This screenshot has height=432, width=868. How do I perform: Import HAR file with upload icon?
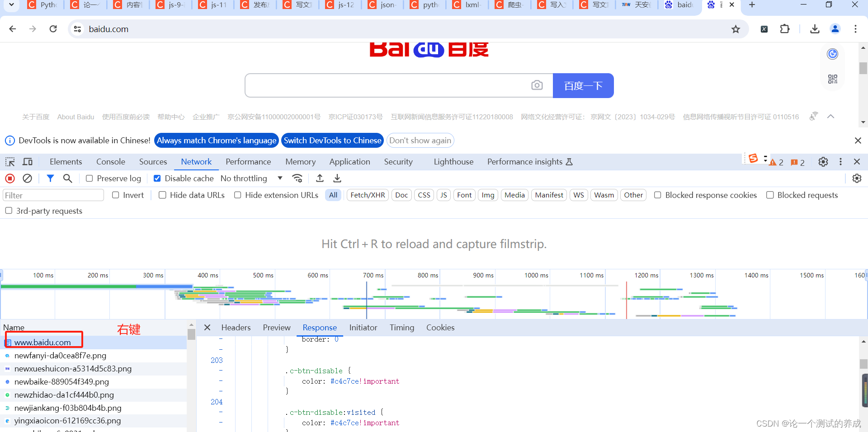click(320, 178)
